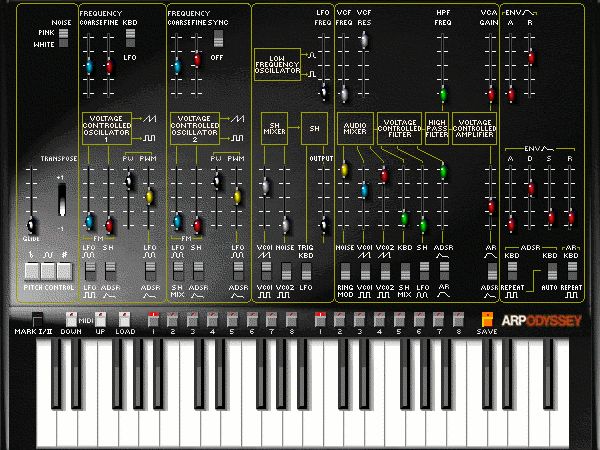
Task: Click the LOAD memory button
Action: pos(125,320)
